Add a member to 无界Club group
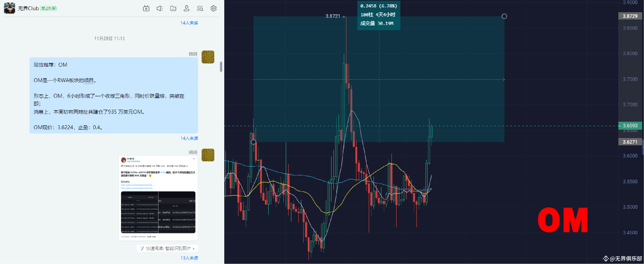This screenshot has width=644, height=264. coord(186,8)
